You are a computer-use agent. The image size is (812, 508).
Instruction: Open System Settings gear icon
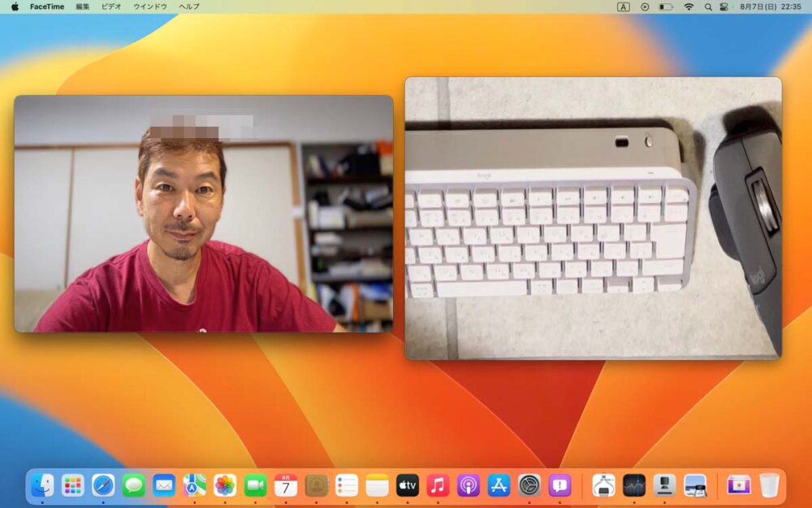pos(529,485)
